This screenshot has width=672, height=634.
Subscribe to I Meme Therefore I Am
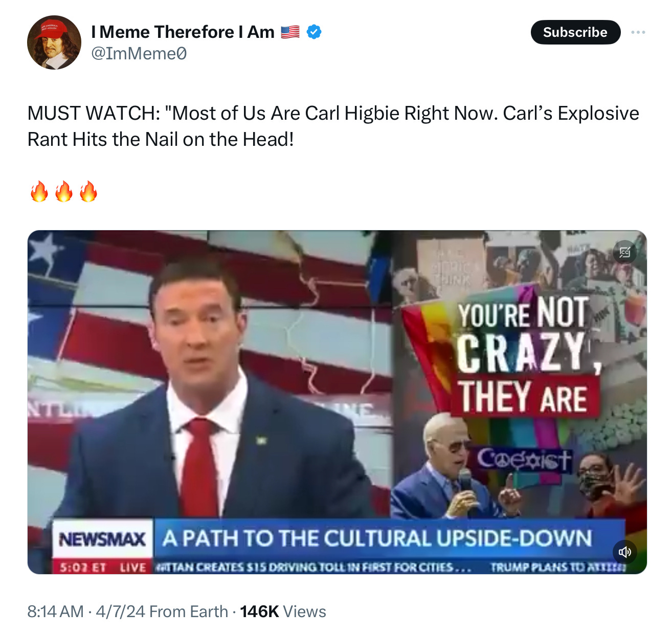pyautogui.click(x=575, y=32)
